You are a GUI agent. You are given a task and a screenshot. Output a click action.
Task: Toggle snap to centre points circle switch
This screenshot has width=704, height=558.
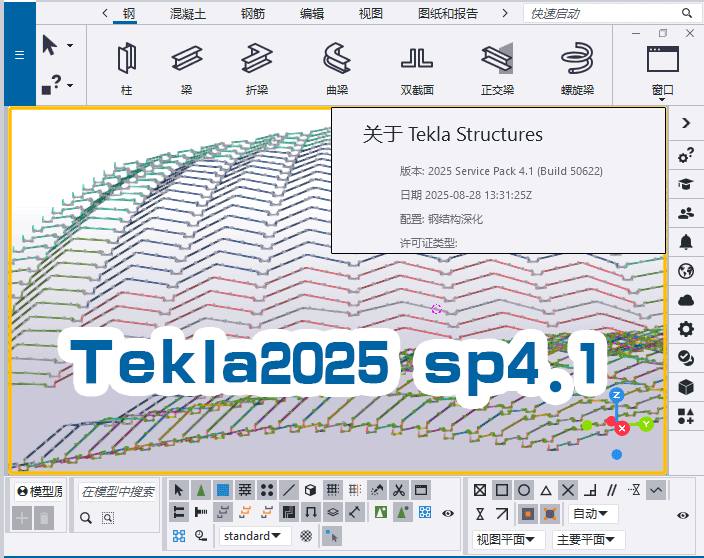pos(524,490)
